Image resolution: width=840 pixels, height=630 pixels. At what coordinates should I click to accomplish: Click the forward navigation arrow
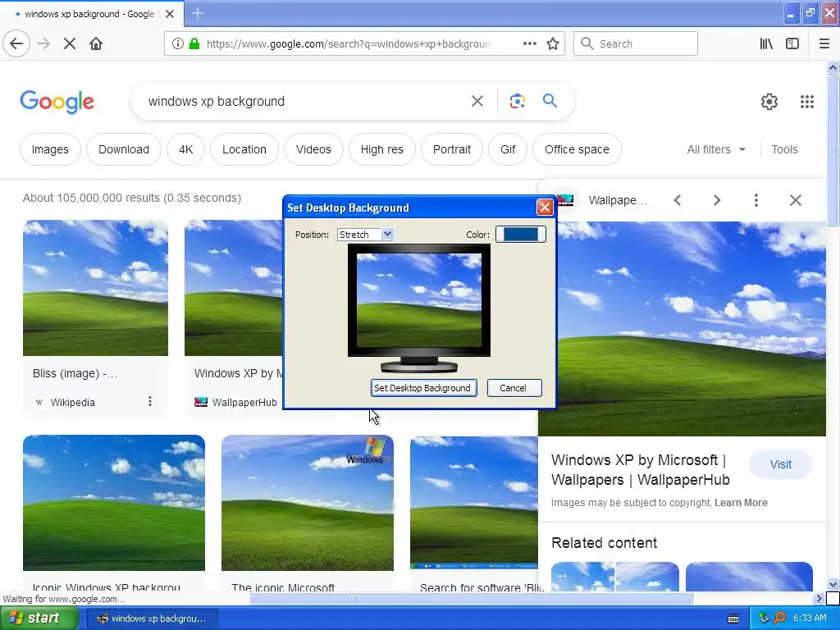point(43,43)
